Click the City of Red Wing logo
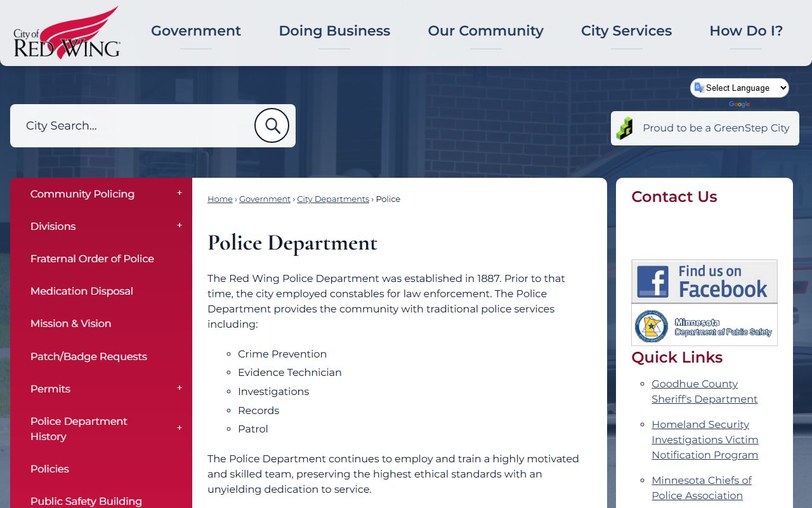This screenshot has height=508, width=812. point(67,32)
